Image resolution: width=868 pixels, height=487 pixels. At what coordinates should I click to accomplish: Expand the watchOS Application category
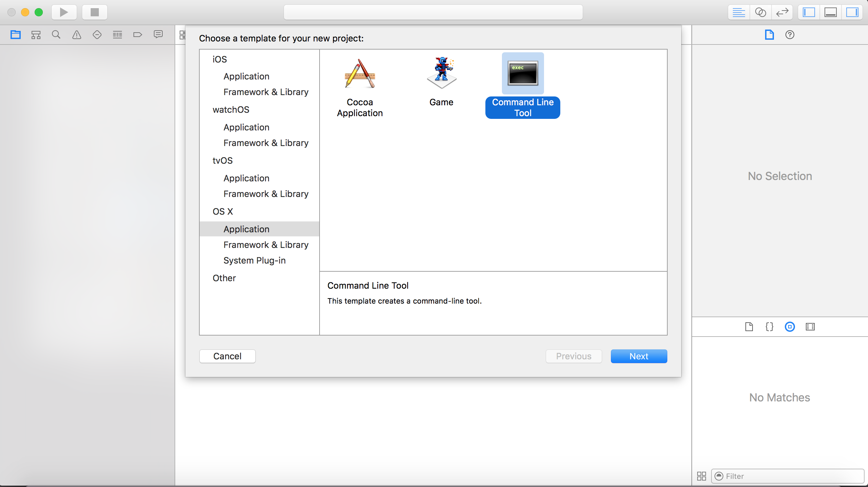click(x=246, y=127)
